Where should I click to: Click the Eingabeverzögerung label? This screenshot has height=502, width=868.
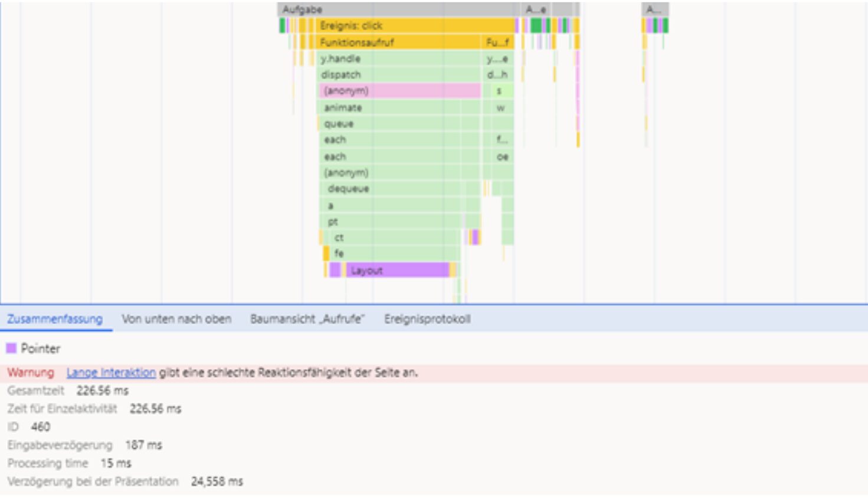pyautogui.click(x=60, y=445)
